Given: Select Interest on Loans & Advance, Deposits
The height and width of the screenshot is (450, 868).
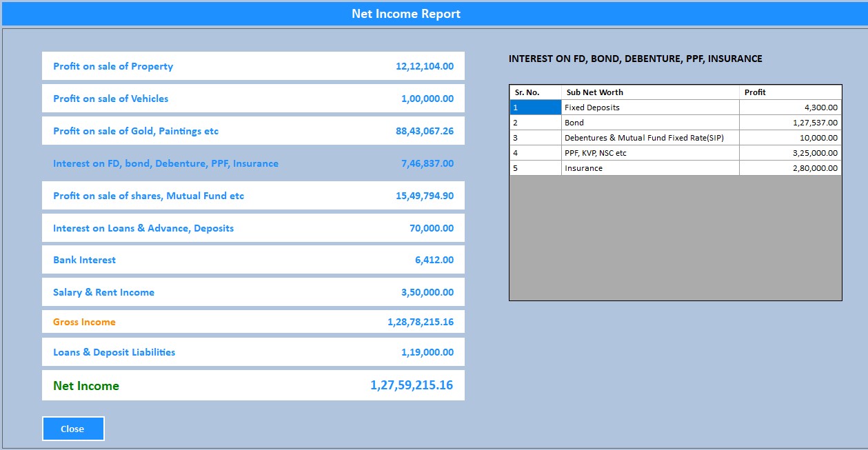Looking at the screenshot, I should [252, 228].
